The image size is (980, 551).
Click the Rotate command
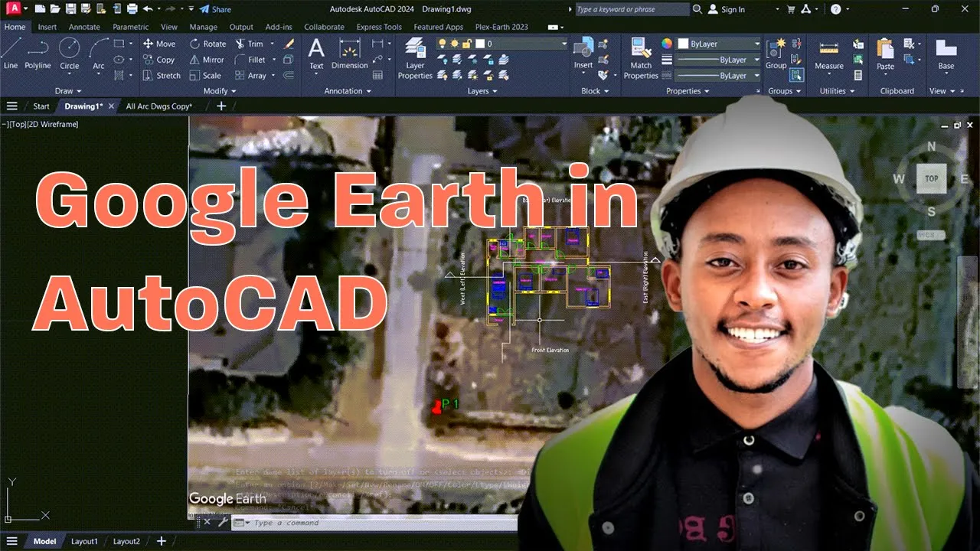coord(208,44)
